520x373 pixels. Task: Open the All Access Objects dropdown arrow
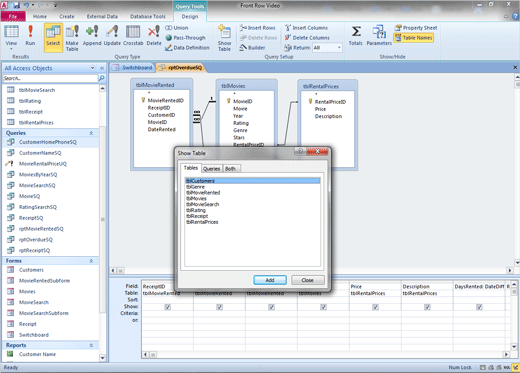point(92,68)
